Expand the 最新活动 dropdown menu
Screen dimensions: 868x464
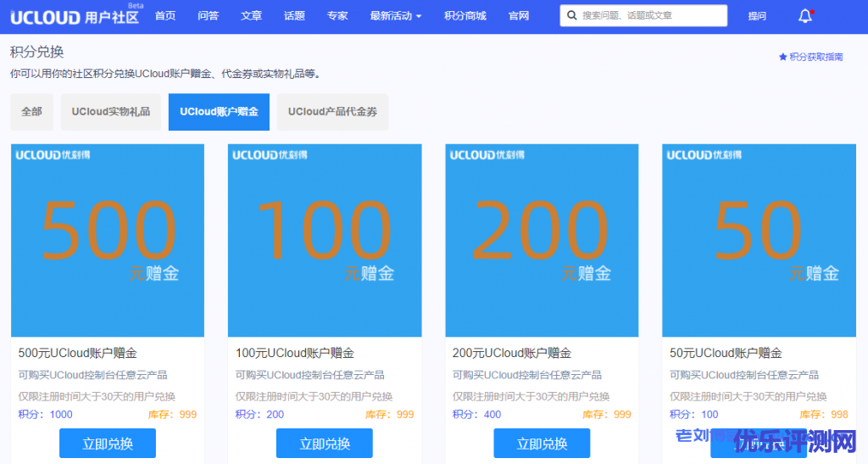pyautogui.click(x=395, y=16)
